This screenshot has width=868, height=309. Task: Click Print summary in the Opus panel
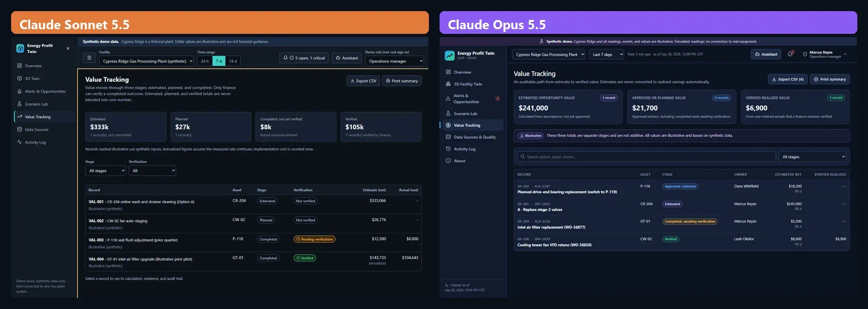pyautogui.click(x=830, y=79)
